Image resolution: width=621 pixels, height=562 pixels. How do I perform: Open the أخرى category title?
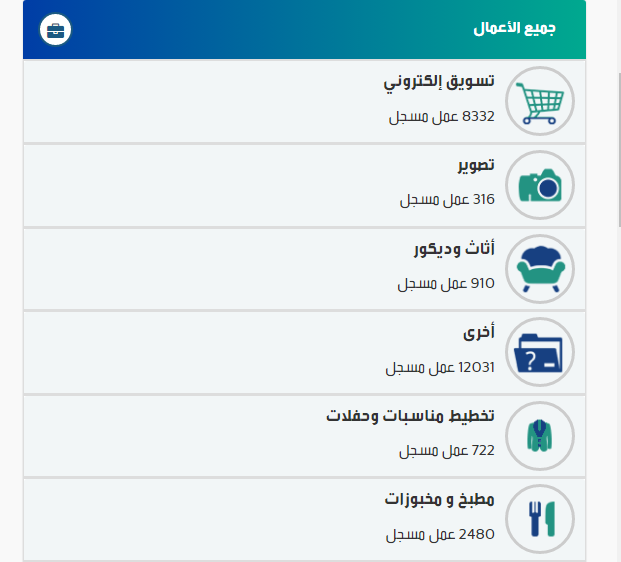[x=479, y=333]
